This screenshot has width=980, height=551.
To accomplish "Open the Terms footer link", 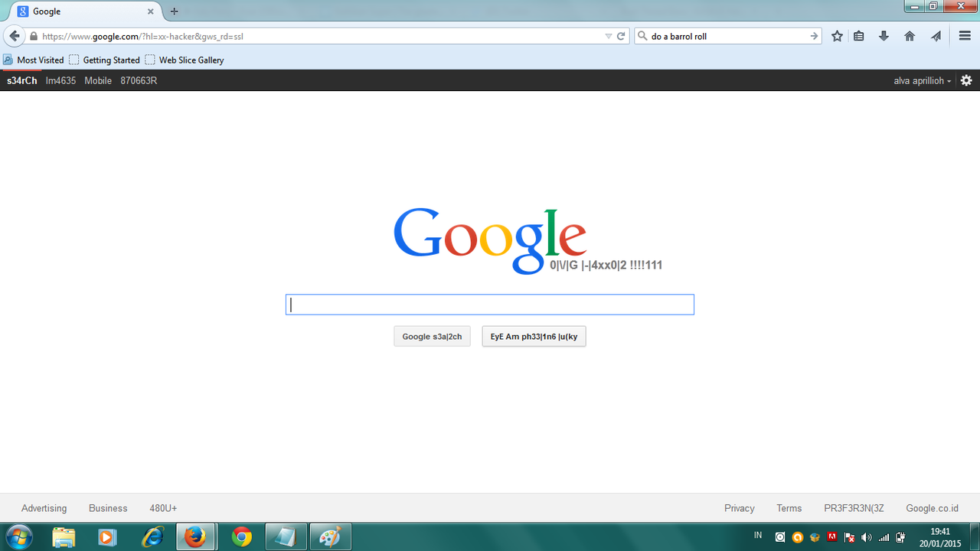I will 789,508.
